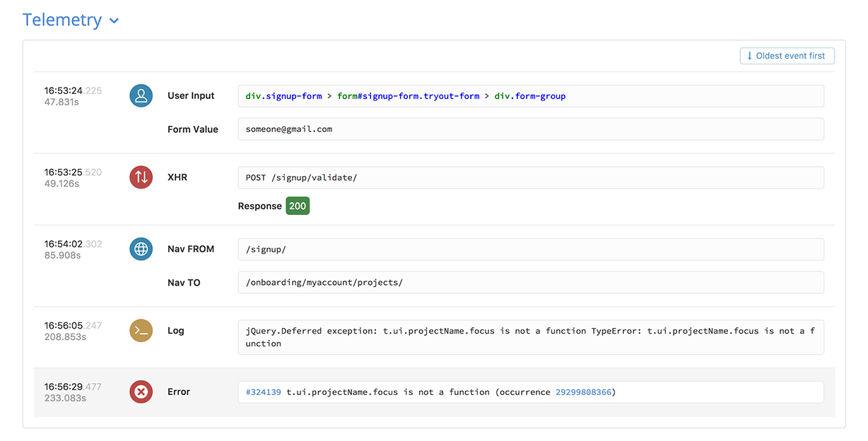Image resolution: width=868 pixels, height=441 pixels.
Task: Click the jQuery.Deferred exception log message
Action: [530, 337]
